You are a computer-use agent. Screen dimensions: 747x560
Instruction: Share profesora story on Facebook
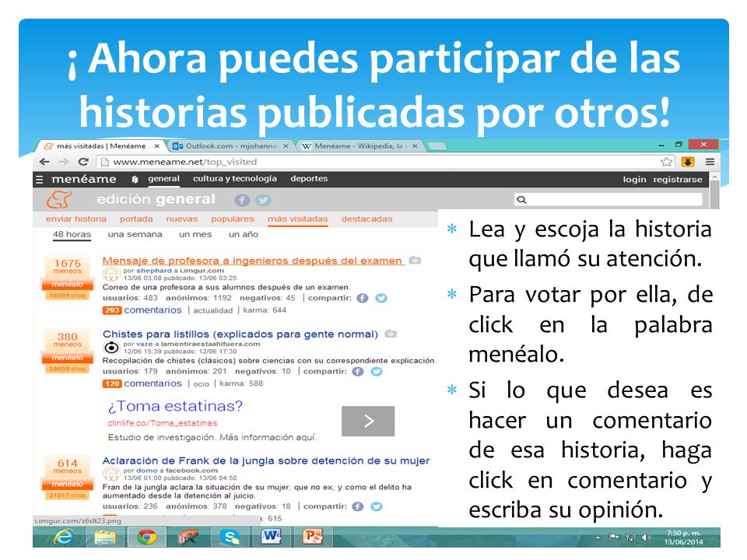pyautogui.click(x=363, y=298)
